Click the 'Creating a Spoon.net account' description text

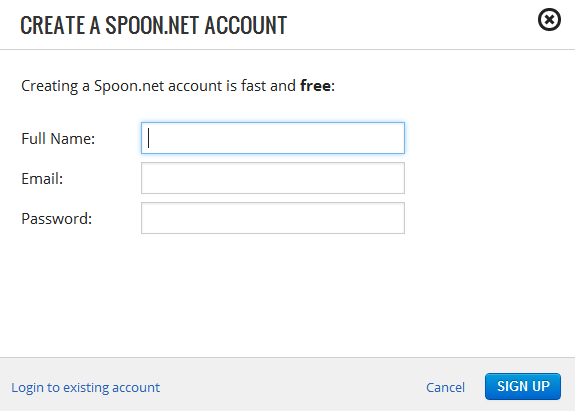[178, 86]
